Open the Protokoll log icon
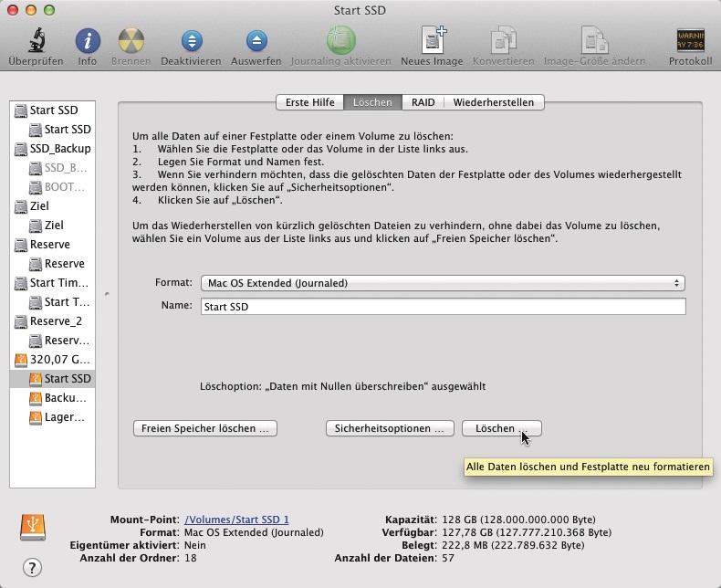This screenshot has width=721, height=588. pyautogui.click(x=690, y=40)
